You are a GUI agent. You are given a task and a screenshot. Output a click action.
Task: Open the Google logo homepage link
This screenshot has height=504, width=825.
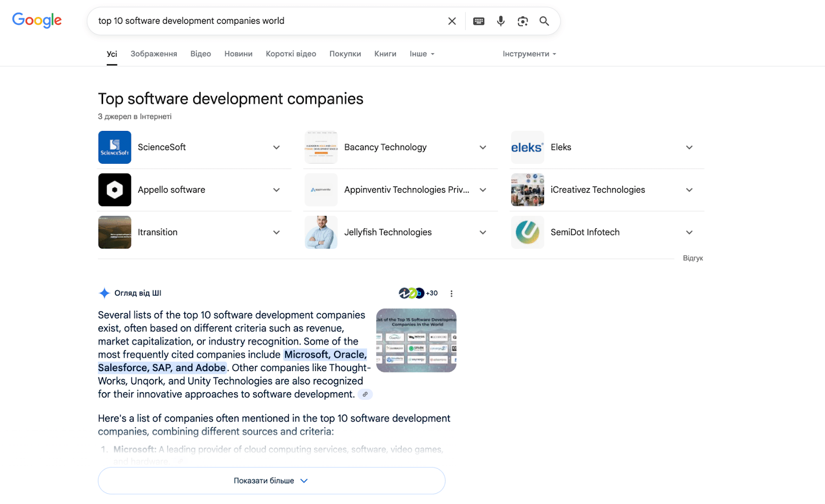pyautogui.click(x=37, y=20)
